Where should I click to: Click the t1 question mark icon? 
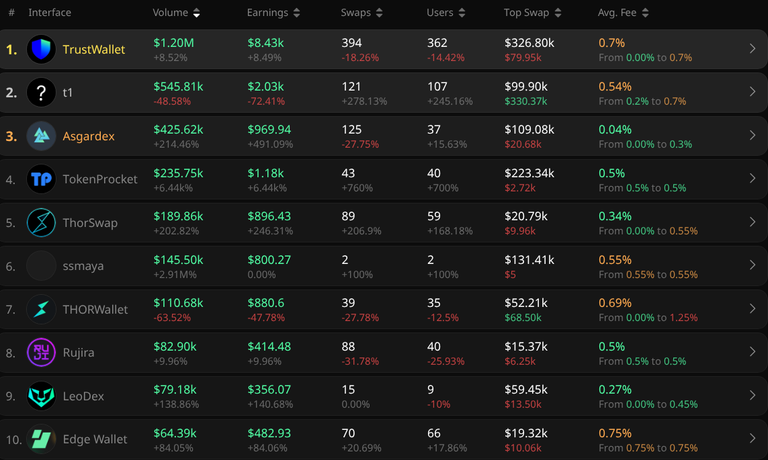click(x=41, y=93)
